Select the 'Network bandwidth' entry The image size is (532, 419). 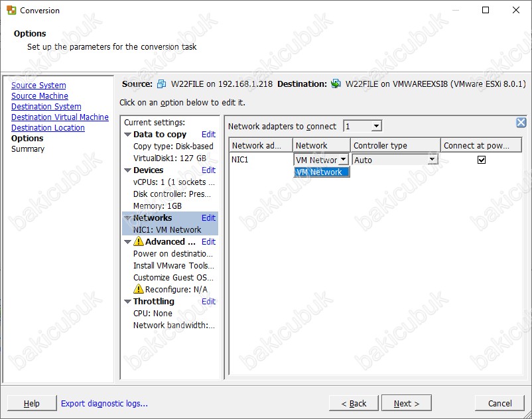[174, 325]
